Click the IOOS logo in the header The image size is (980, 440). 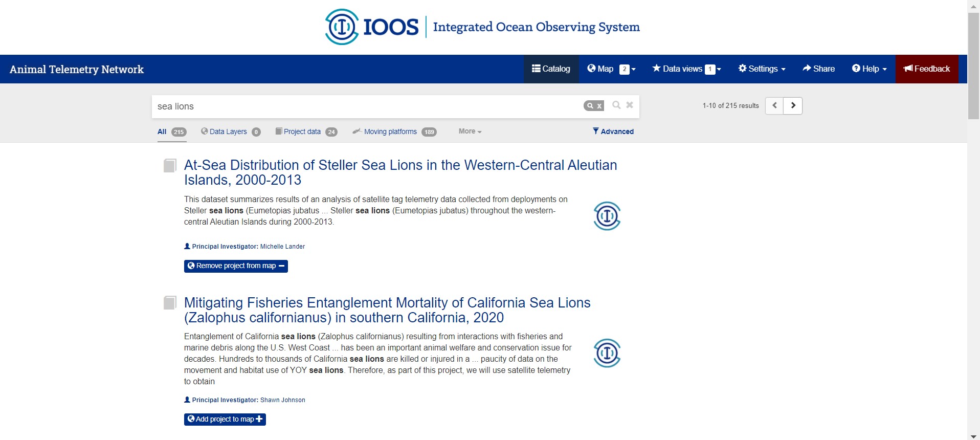click(372, 27)
